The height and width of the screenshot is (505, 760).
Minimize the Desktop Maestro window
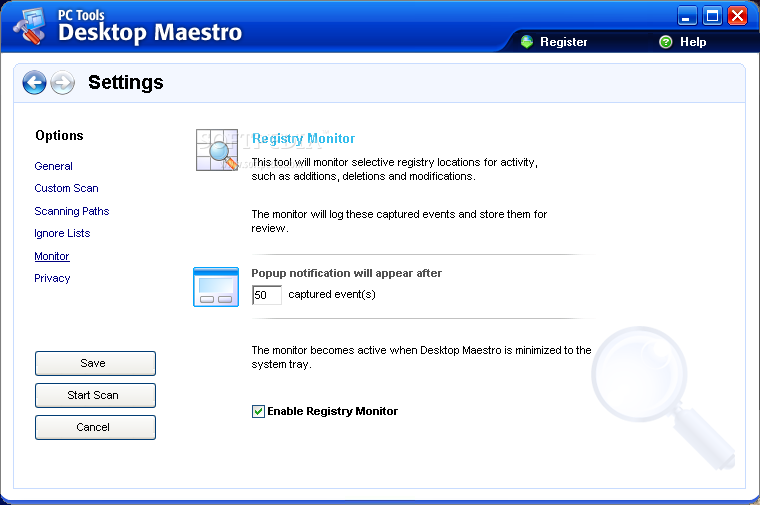coord(687,16)
